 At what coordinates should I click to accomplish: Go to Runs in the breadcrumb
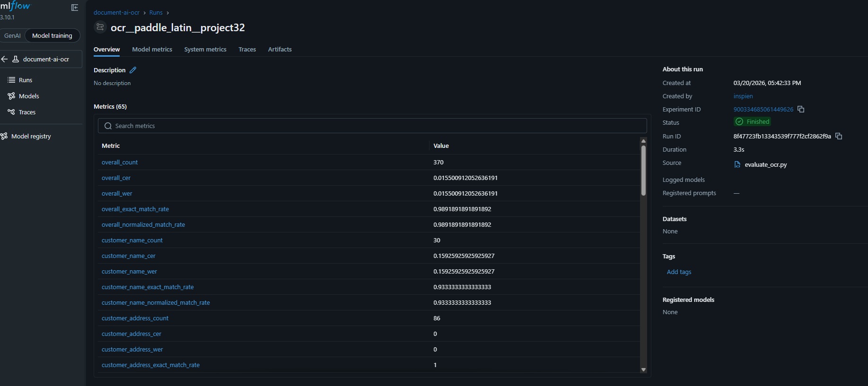point(156,13)
